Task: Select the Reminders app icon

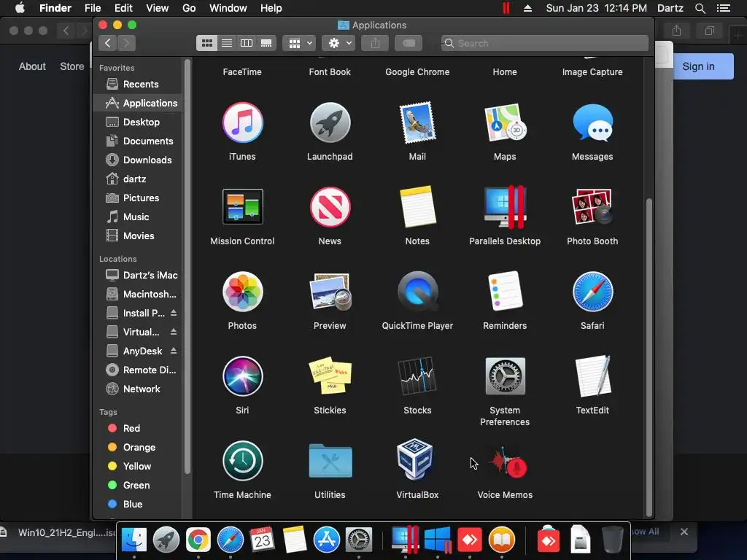Action: click(x=505, y=292)
